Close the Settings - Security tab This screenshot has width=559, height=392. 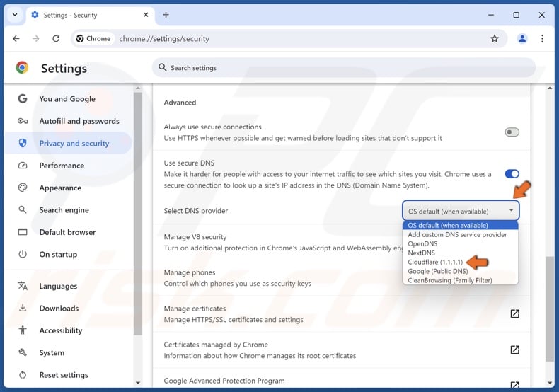coord(146,15)
